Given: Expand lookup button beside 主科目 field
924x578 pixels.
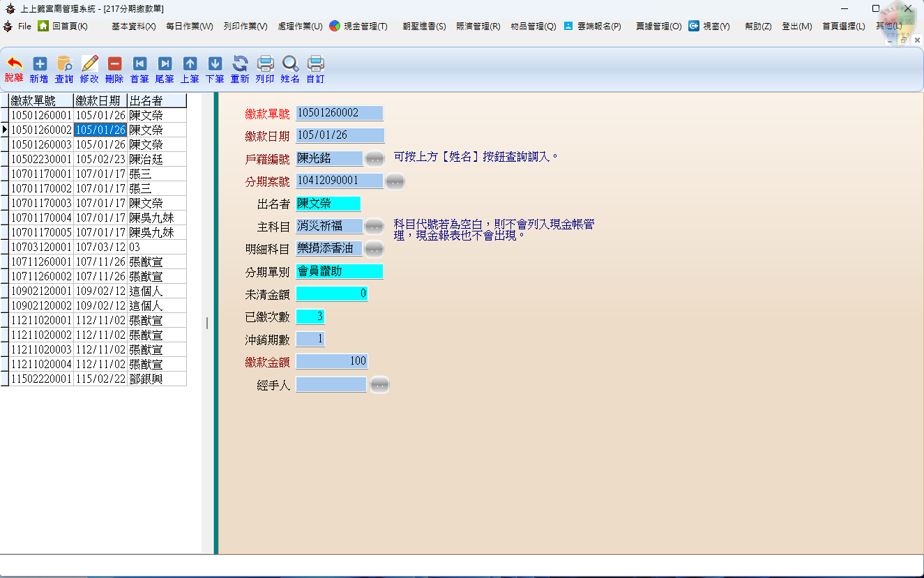Looking at the screenshot, I should (374, 226).
